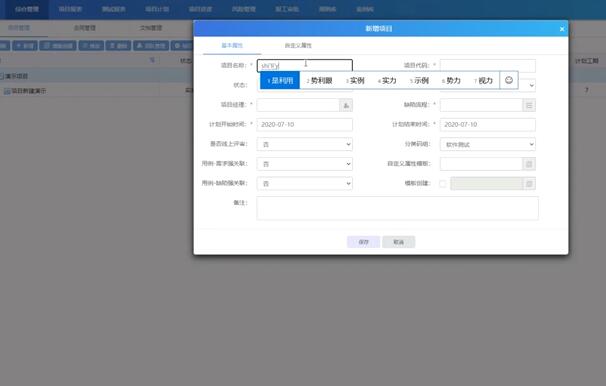Choose IME candidate 实力

point(387,80)
